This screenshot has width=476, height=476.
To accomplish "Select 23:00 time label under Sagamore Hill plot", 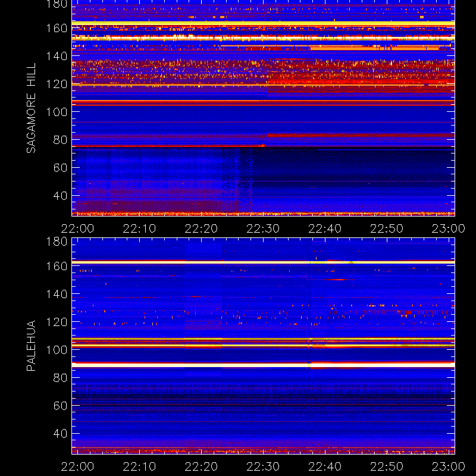I will click(449, 228).
